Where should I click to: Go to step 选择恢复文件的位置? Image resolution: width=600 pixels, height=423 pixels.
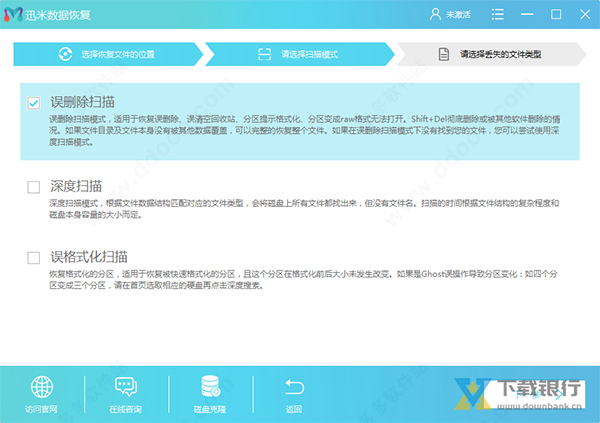pos(108,54)
